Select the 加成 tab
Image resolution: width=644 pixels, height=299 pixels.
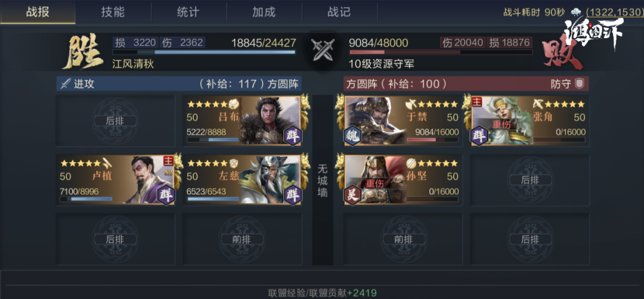pyautogui.click(x=264, y=12)
